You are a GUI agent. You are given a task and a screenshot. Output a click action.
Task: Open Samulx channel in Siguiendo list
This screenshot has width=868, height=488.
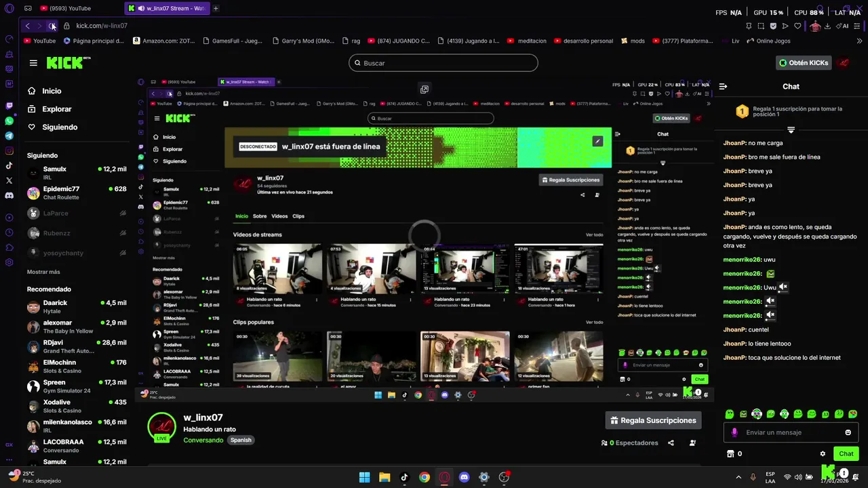[x=77, y=173]
